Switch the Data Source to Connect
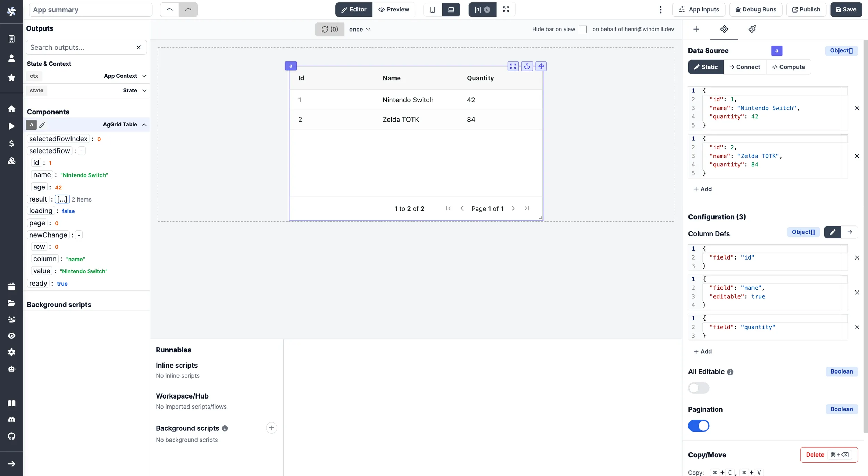 (x=745, y=67)
